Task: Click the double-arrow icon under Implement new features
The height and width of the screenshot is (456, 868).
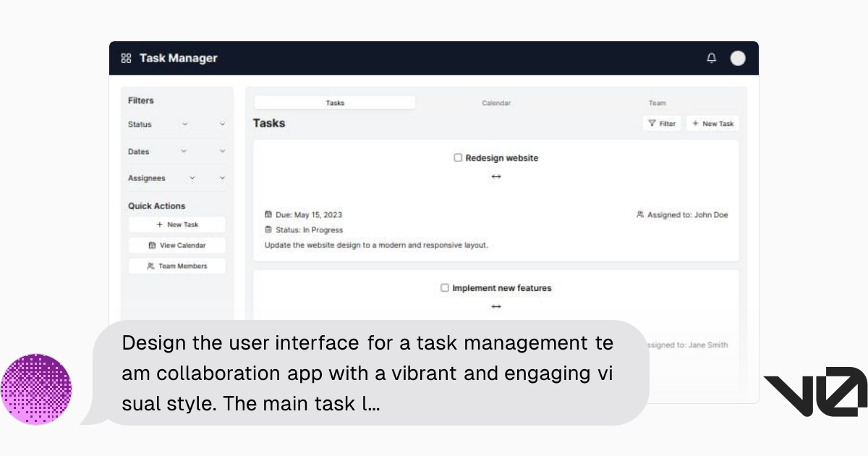Action: click(x=496, y=307)
